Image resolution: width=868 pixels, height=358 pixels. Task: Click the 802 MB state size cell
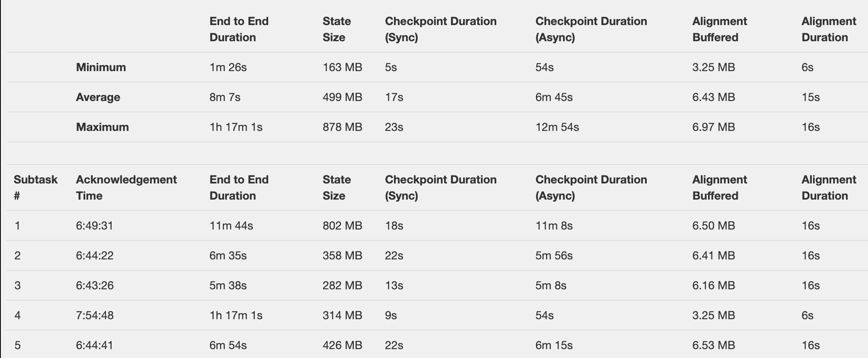(x=342, y=225)
